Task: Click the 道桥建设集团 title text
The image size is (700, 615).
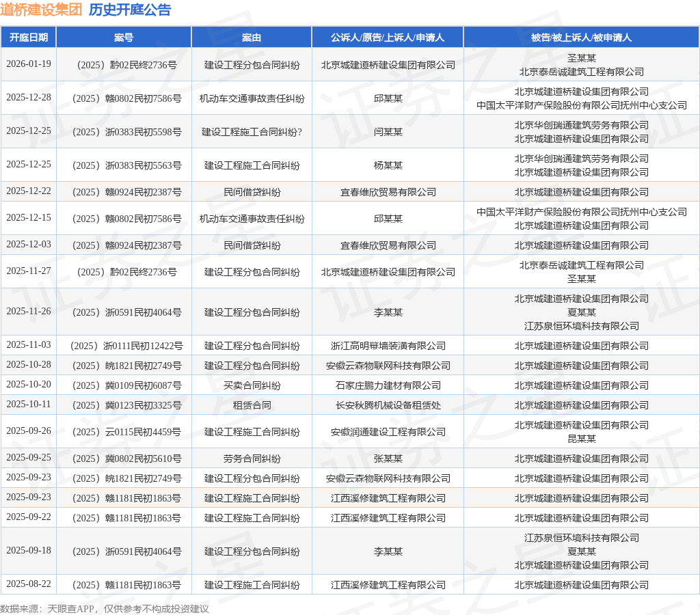Action: pos(41,10)
